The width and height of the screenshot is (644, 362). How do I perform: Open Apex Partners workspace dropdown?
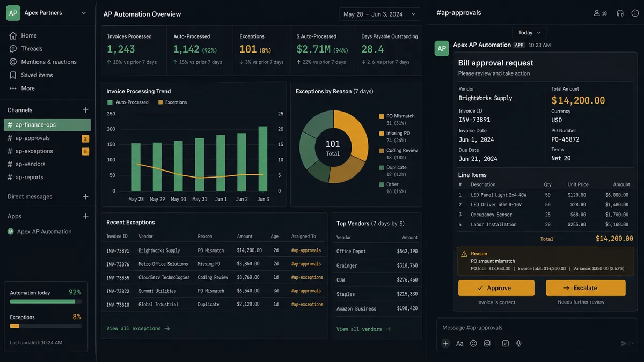click(84, 13)
